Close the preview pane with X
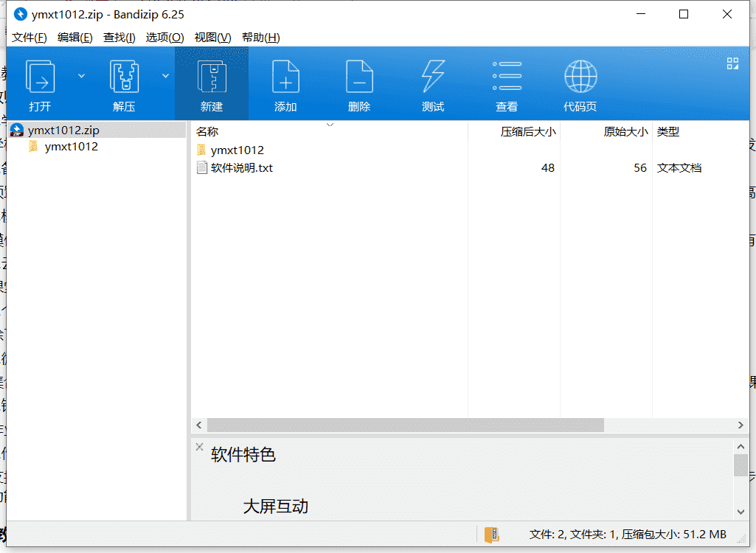Screen dimensions: 756x553 coord(200,447)
